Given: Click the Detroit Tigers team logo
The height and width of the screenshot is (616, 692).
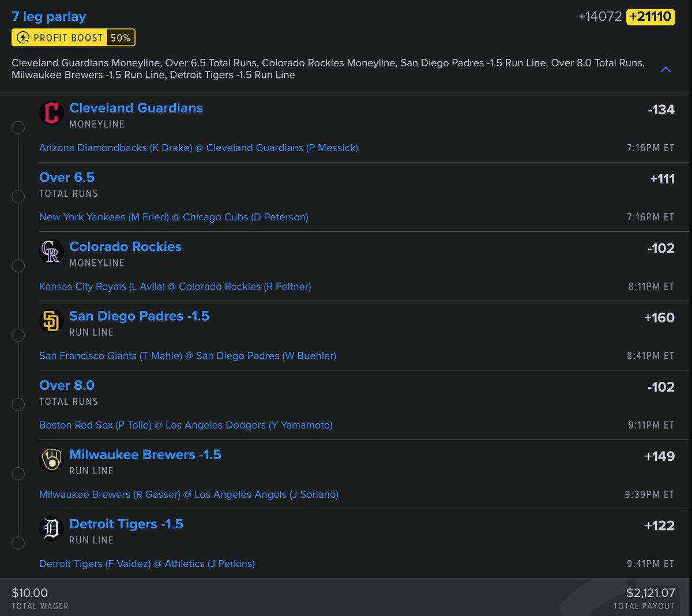Looking at the screenshot, I should [x=51, y=528].
